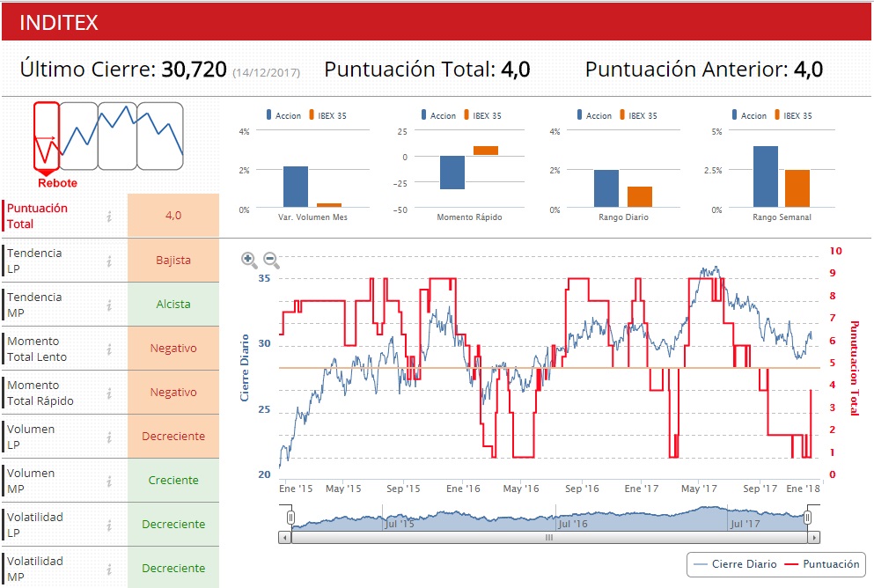
Task: Click the Var. Volumen Mes chart label
Action: [x=312, y=217]
